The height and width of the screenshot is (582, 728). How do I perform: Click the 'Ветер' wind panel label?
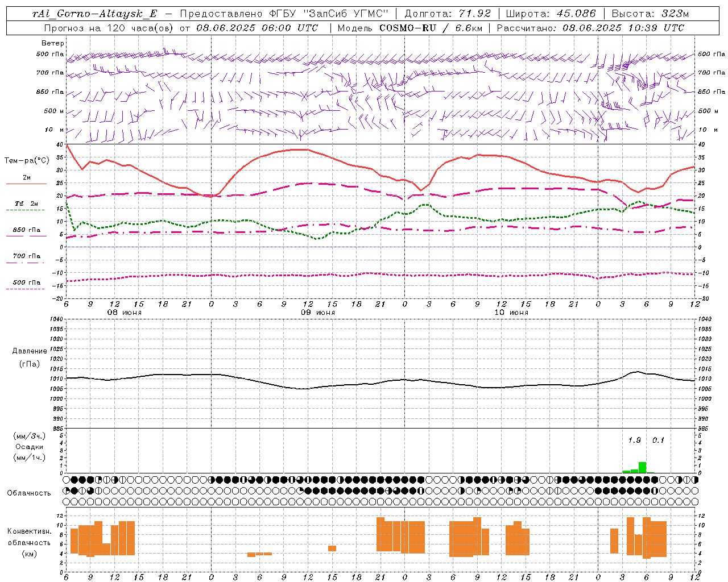click(52, 43)
